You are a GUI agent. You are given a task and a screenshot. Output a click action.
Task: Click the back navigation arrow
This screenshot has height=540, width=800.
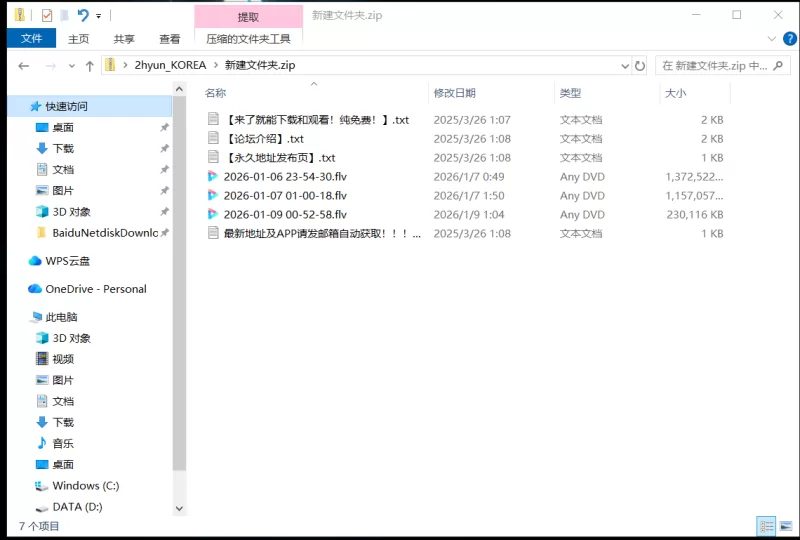coord(23,66)
